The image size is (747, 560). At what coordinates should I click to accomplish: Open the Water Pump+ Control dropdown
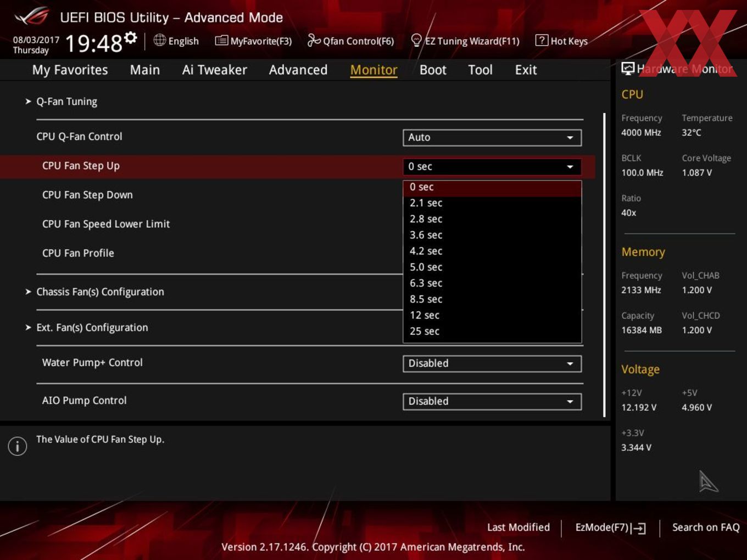tap(492, 363)
